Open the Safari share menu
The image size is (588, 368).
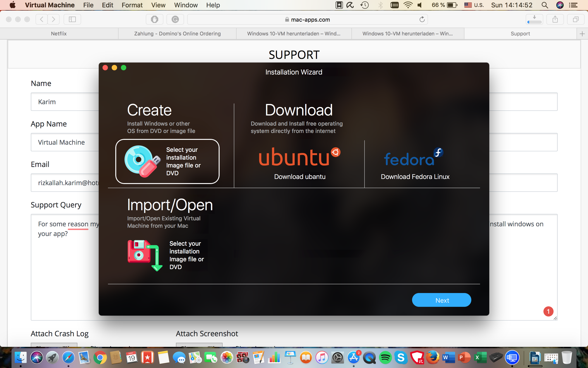(x=555, y=19)
